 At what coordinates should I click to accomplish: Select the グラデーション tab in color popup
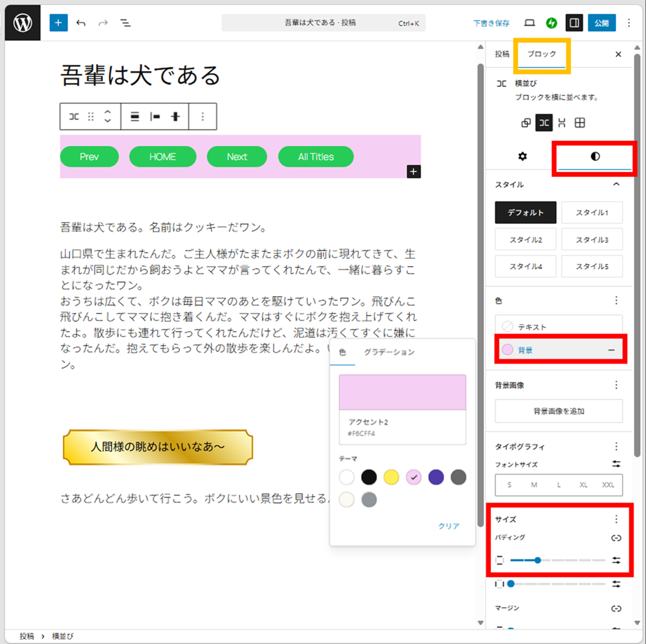click(389, 352)
